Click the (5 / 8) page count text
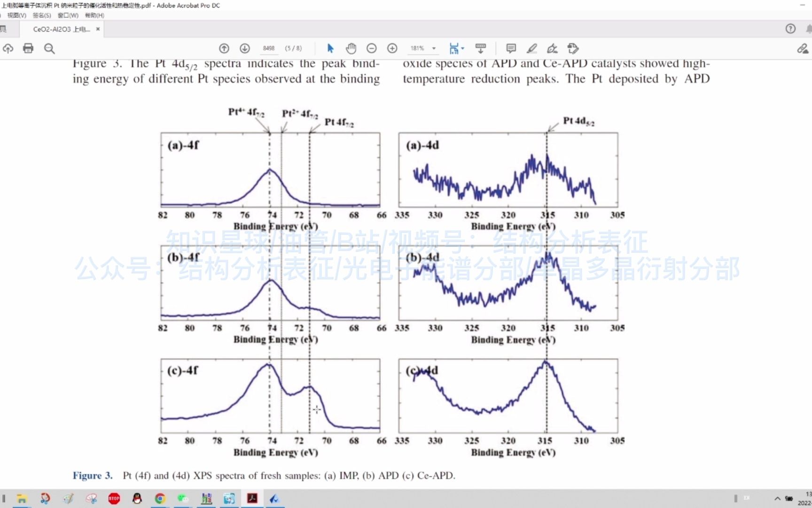 click(293, 48)
